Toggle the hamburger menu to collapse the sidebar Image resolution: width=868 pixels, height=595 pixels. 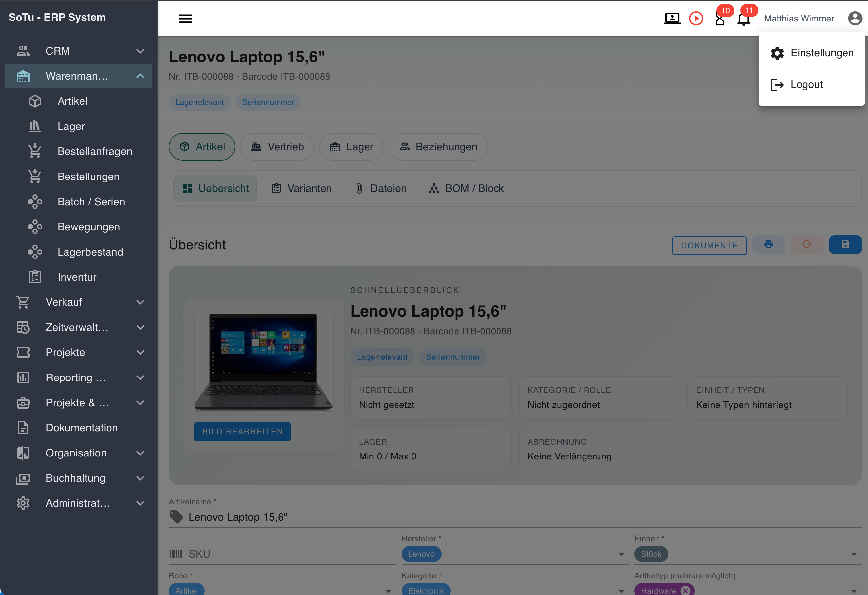[185, 18]
